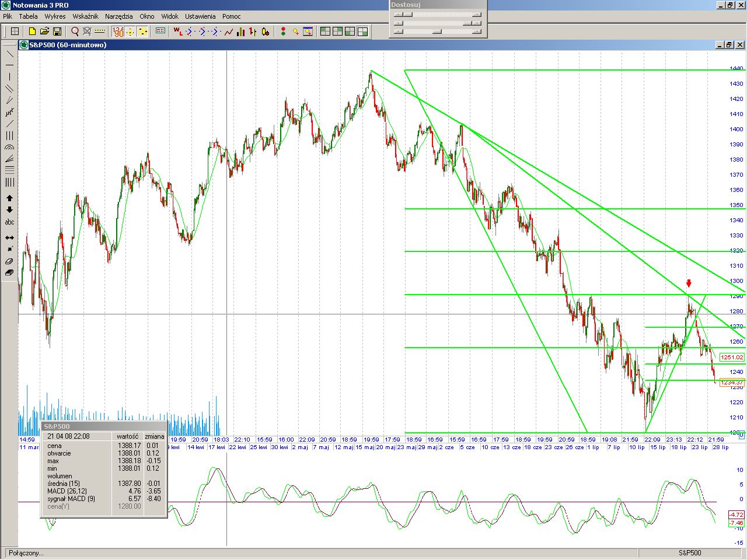
Task: Toggle the 1290 numeric price display icon
Action: 118,32
